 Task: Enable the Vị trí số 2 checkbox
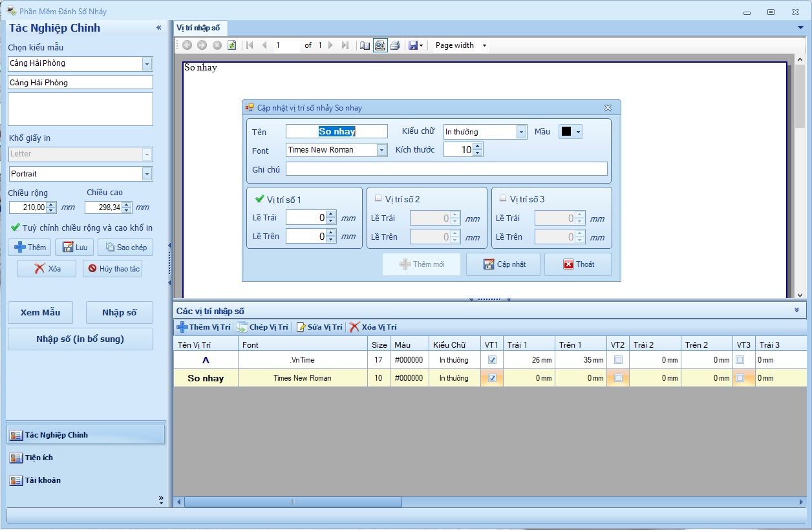(x=378, y=199)
